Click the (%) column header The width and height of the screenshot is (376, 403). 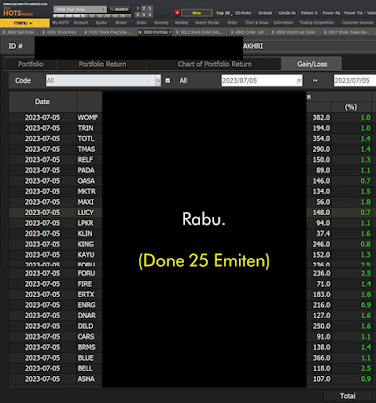pos(351,107)
